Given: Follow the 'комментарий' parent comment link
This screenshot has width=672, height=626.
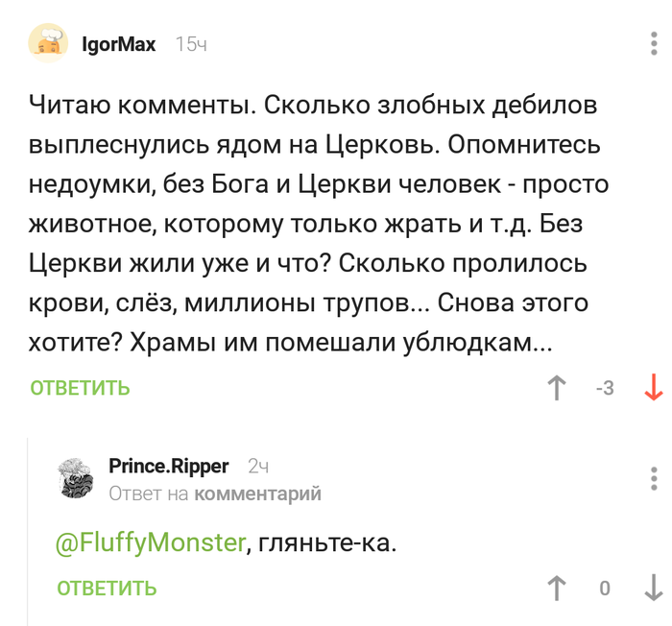Looking at the screenshot, I should [x=257, y=494].
